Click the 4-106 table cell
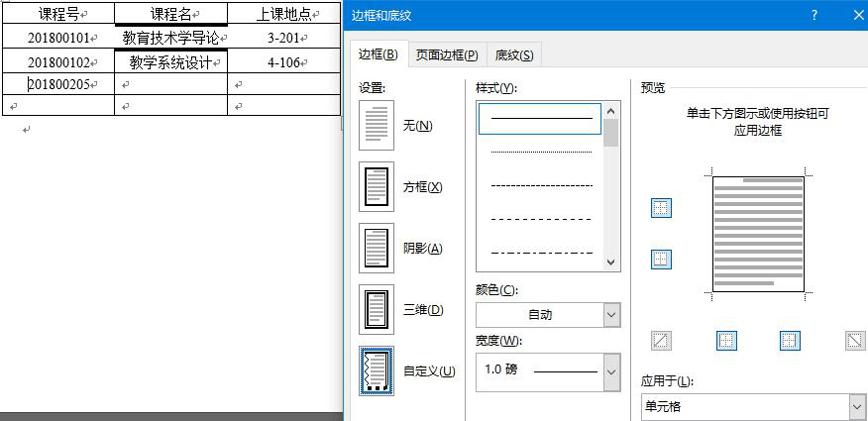 pos(284,61)
